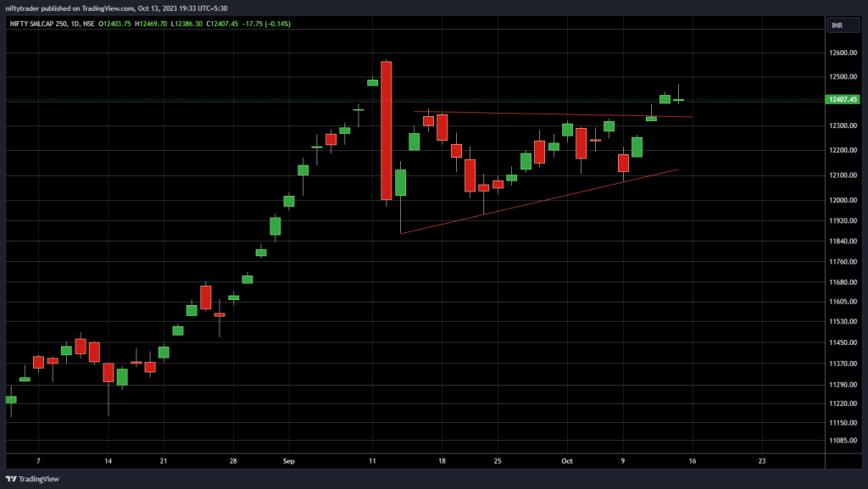Click the 12000.00 price axis label
Screen dimensions: 868x489
tap(843, 200)
